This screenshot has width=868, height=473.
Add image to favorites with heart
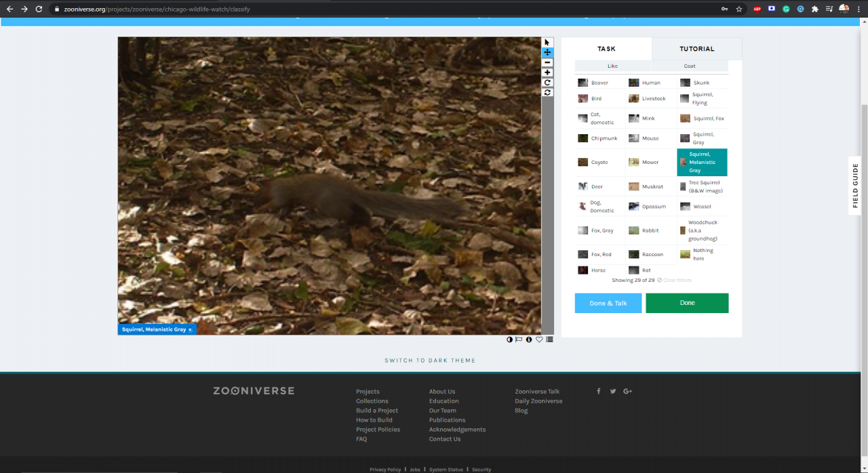click(539, 340)
